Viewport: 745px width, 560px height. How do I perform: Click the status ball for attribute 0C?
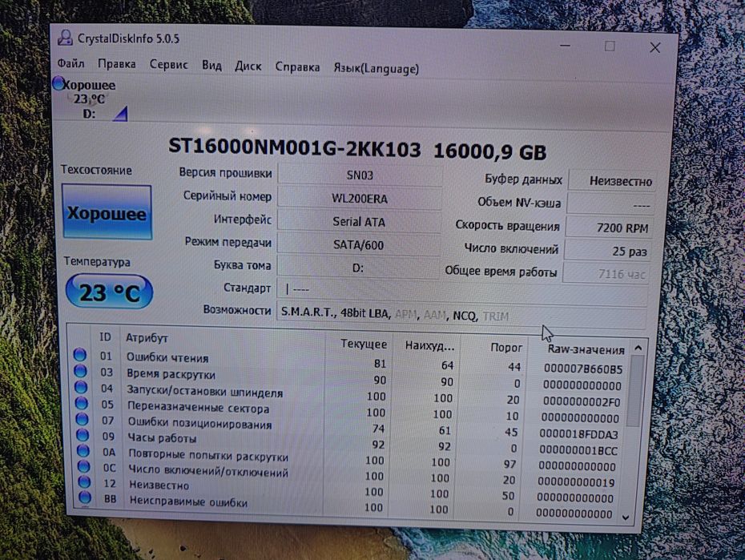point(83,466)
